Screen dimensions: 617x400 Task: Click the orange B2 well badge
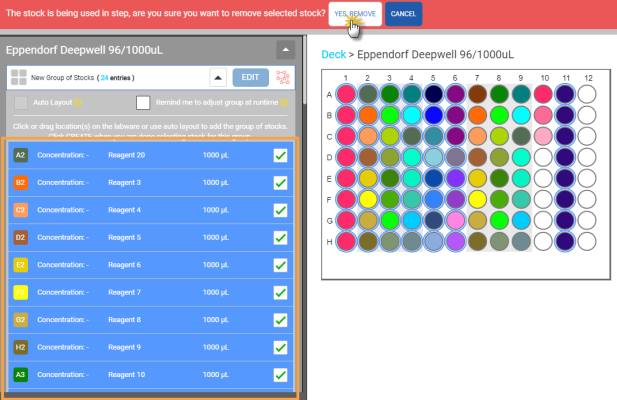[x=21, y=183]
